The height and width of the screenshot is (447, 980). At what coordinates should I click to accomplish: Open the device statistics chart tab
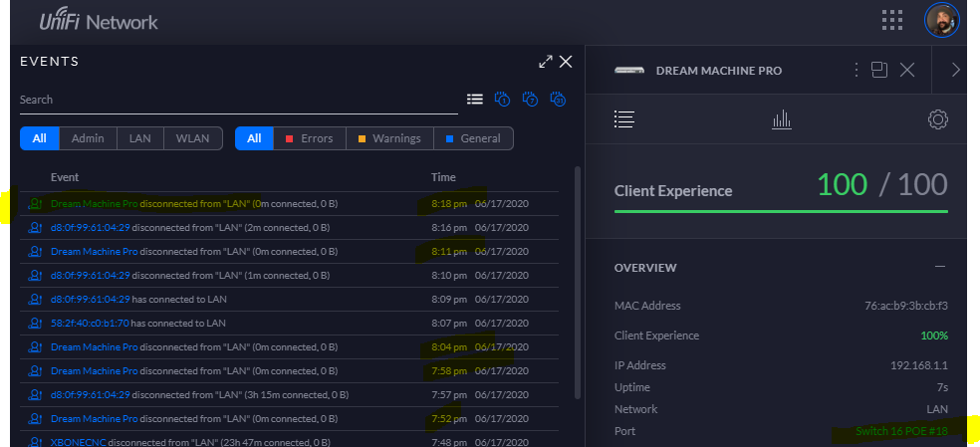point(781,119)
